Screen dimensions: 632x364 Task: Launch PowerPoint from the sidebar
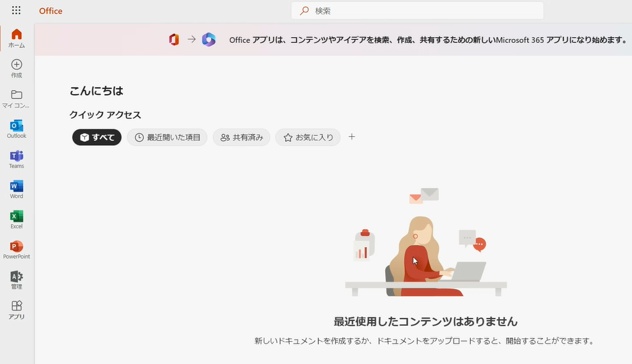(17, 250)
